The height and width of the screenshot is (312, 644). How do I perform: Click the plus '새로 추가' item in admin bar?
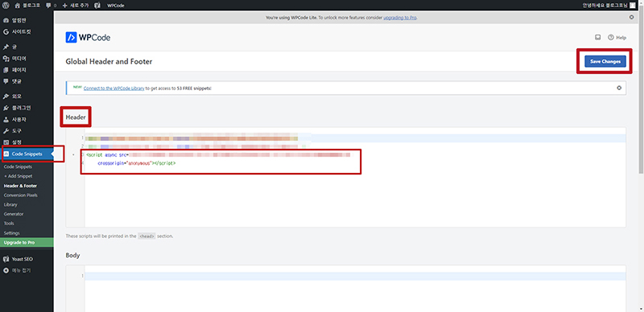76,6
